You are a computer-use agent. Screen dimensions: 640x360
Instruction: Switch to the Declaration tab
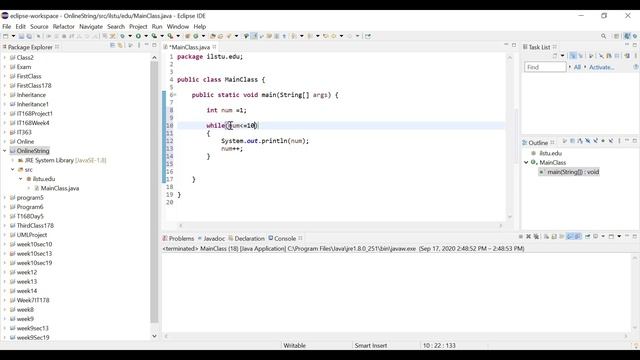[247, 238]
